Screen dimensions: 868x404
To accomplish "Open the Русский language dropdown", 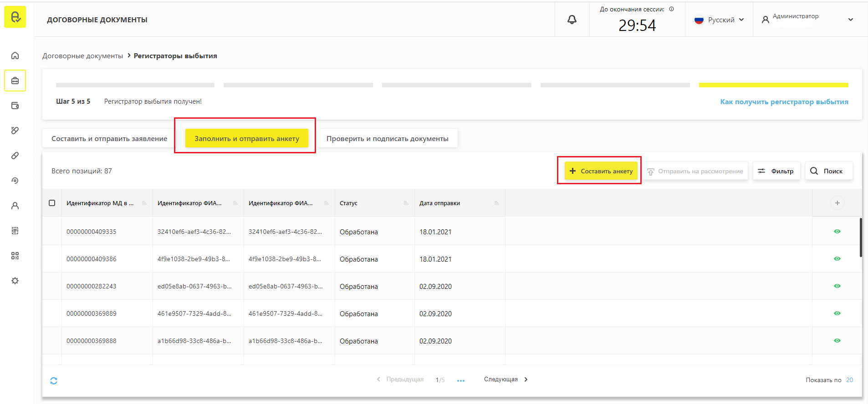I will (719, 20).
